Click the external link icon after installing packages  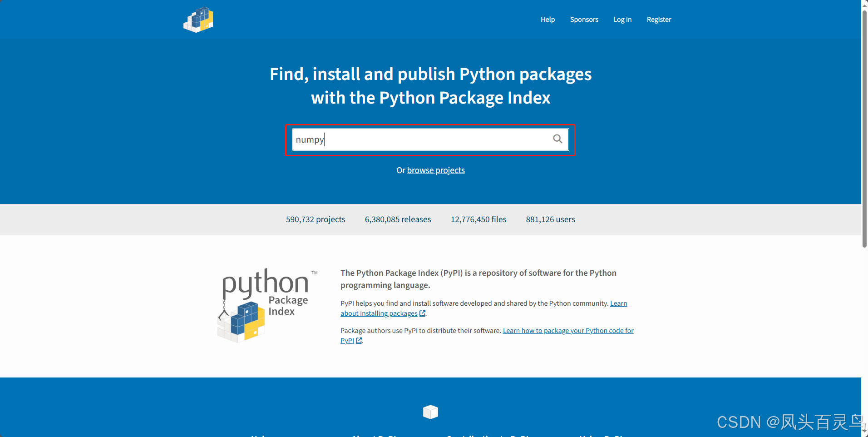pos(422,313)
